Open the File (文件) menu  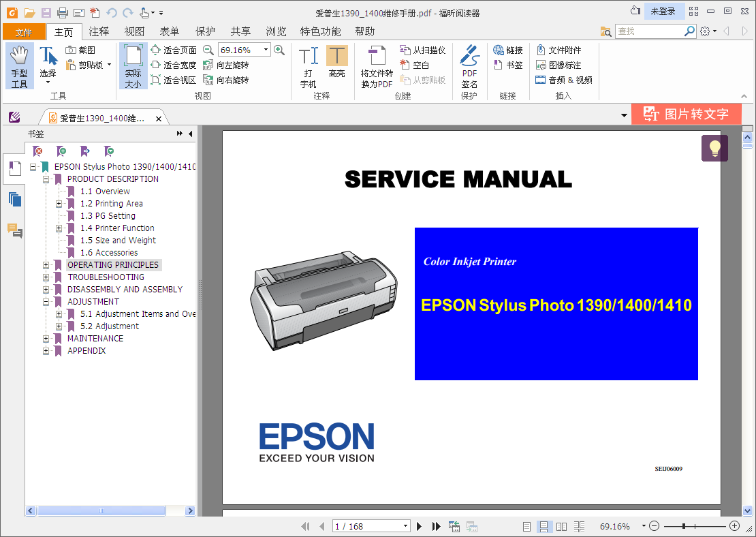[24, 32]
